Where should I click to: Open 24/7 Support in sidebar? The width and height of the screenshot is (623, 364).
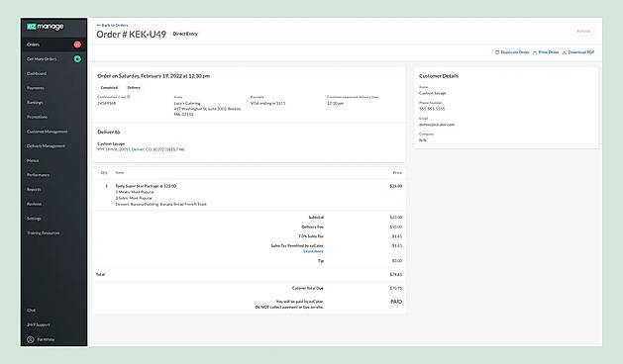tap(39, 324)
